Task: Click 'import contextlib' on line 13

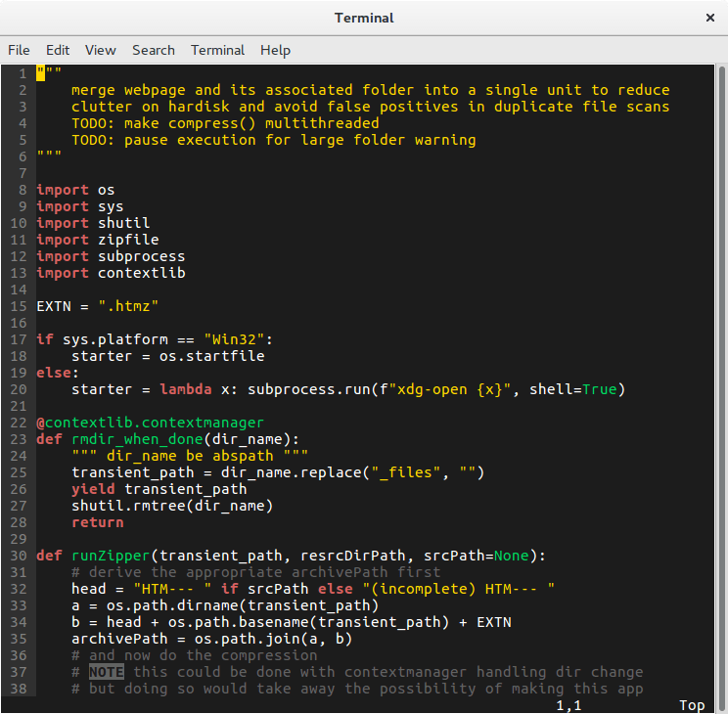Action: (111, 273)
